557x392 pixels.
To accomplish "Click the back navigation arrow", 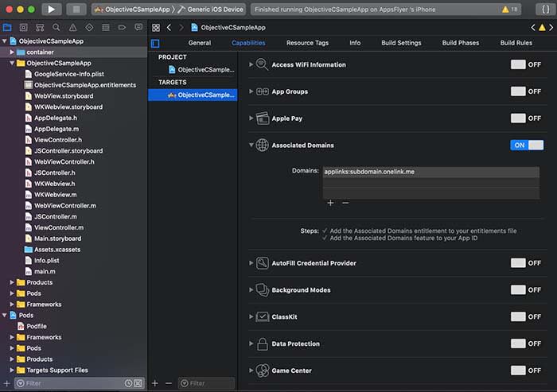I will (x=169, y=27).
